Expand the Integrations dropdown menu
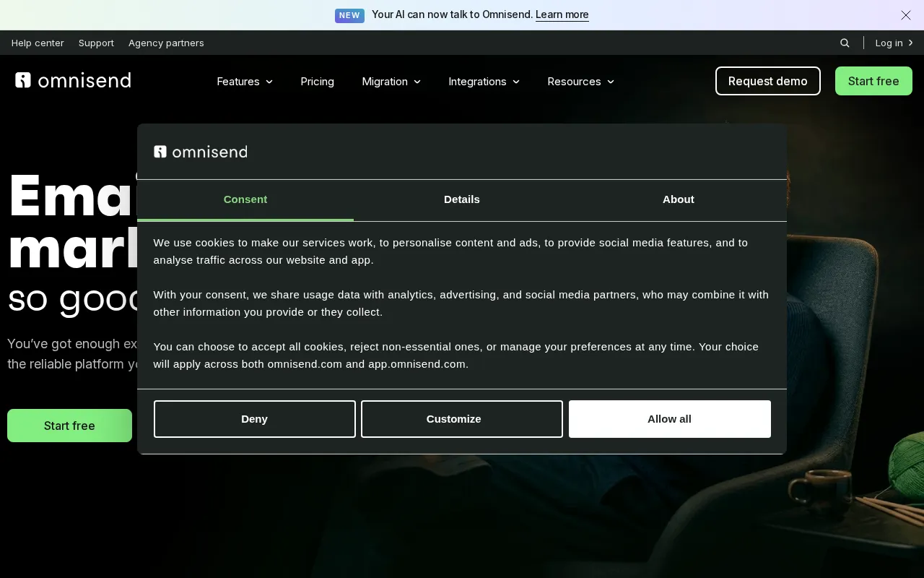 484,82
